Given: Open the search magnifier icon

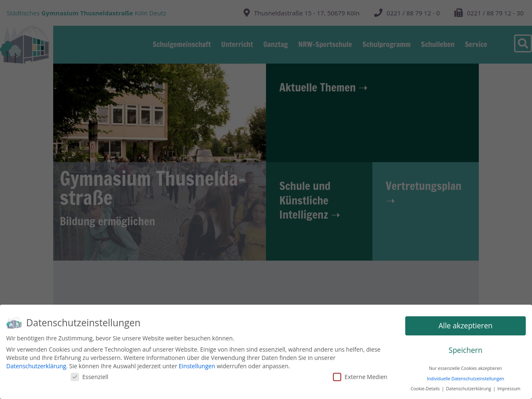Looking at the screenshot, I should tap(522, 44).
